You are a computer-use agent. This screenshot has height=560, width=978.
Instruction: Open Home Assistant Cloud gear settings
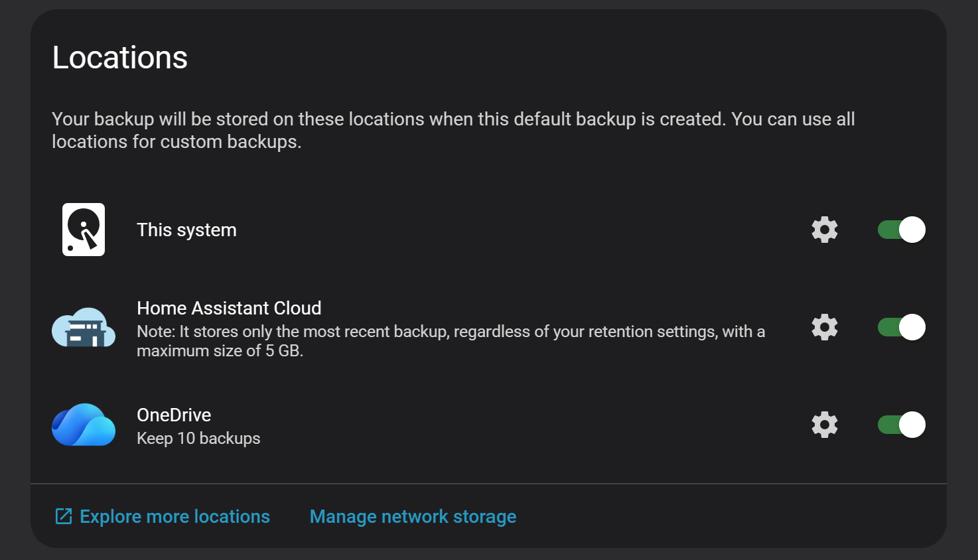point(825,327)
